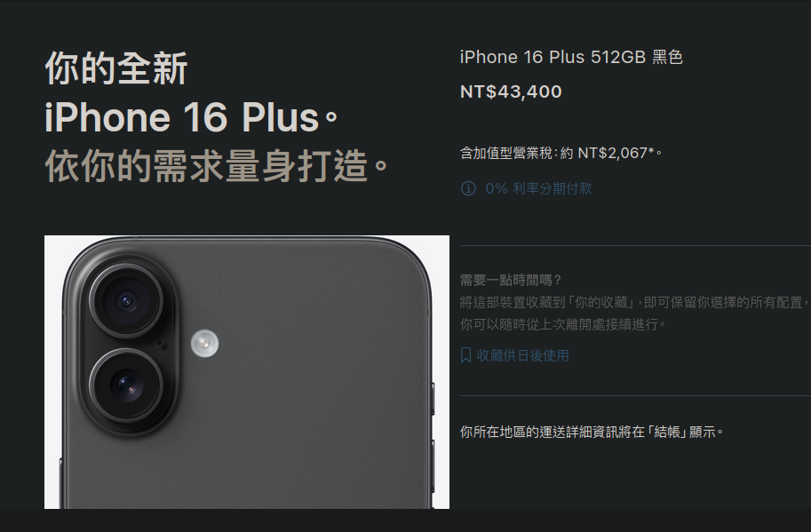
Task: Click the round camera flash on the phone
Action: tap(205, 344)
